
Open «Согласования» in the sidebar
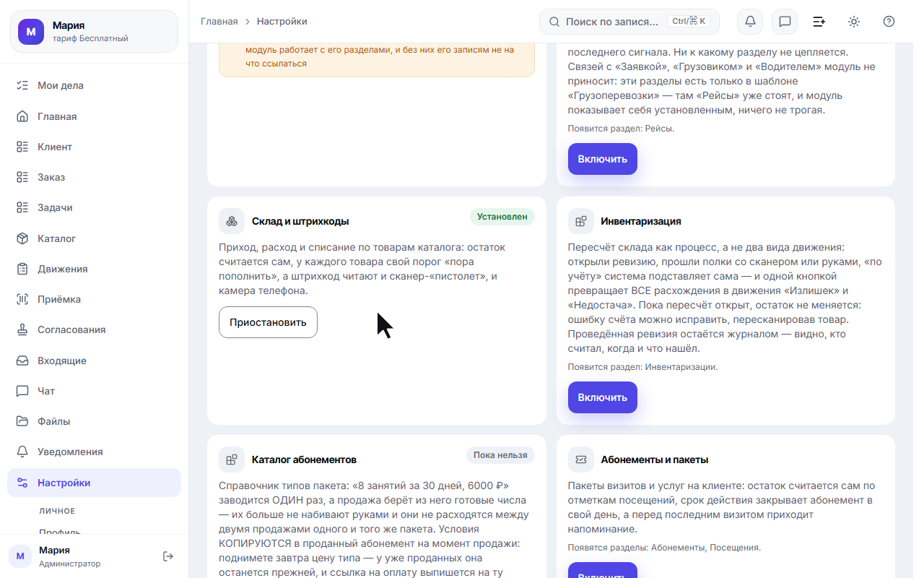click(94, 329)
